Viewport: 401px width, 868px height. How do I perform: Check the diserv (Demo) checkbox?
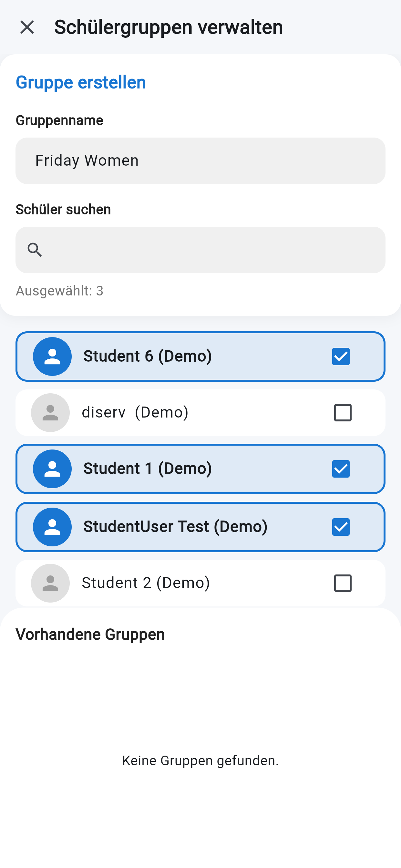click(x=343, y=412)
